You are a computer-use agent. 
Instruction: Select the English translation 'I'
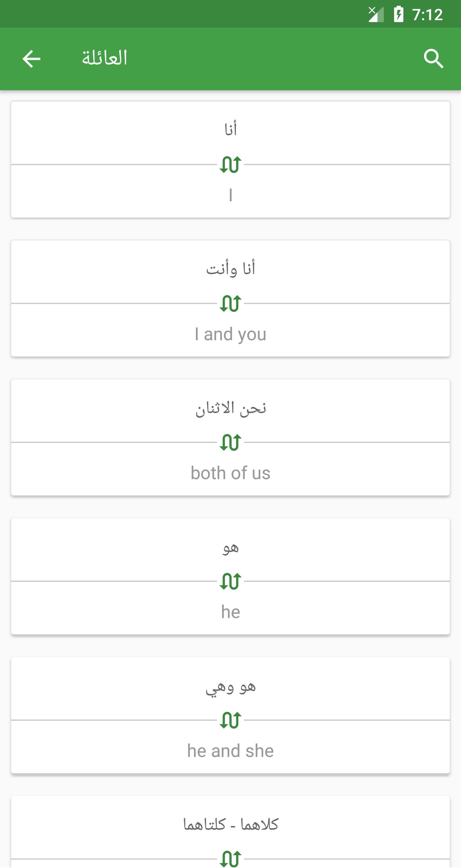point(230,195)
